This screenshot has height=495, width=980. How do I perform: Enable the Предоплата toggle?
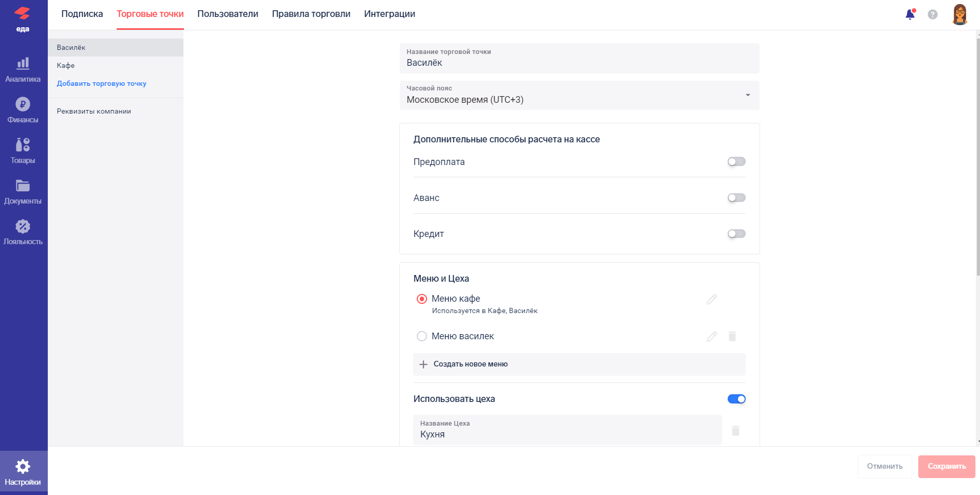pos(736,161)
